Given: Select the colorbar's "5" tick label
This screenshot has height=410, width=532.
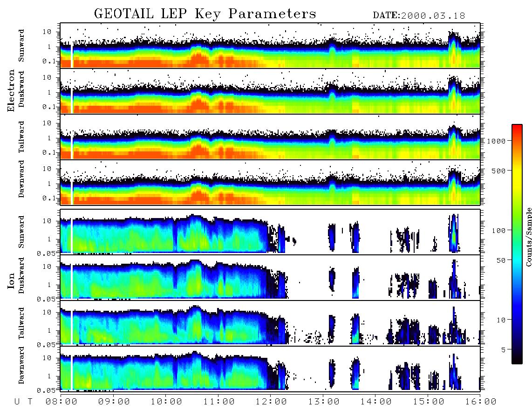Looking at the screenshot, I should coord(504,349).
